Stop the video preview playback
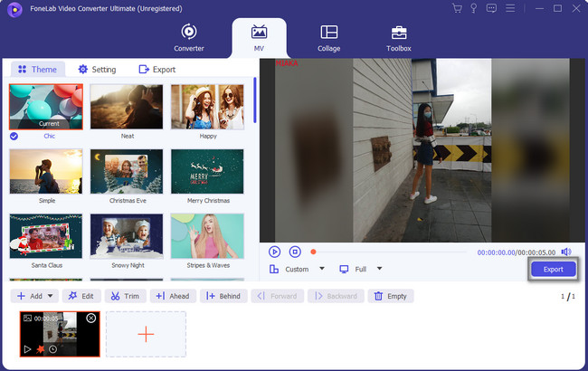 coord(295,252)
